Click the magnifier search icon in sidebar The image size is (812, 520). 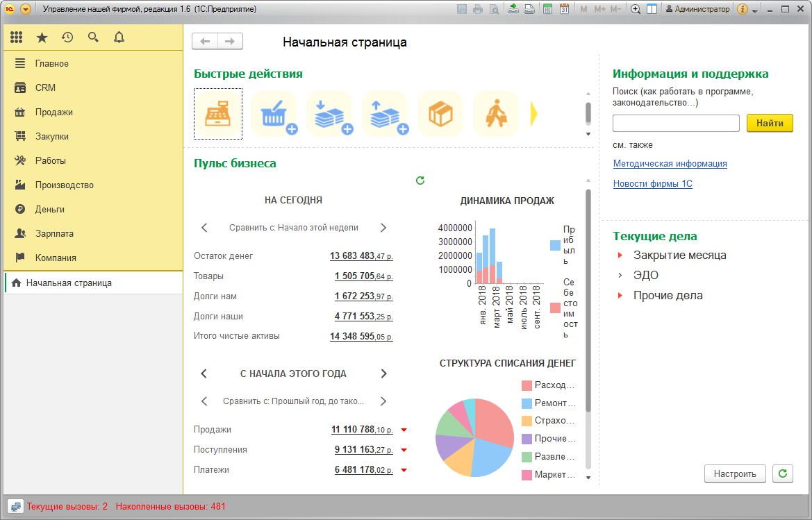(x=93, y=37)
